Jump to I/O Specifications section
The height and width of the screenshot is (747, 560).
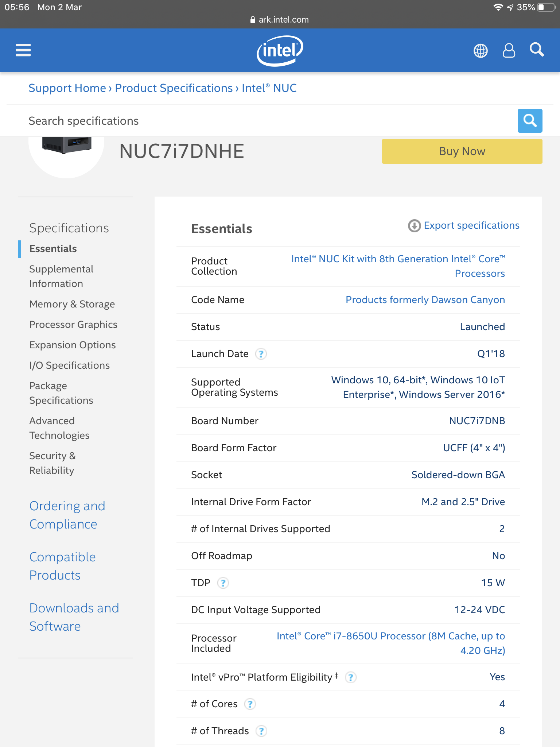click(x=69, y=365)
